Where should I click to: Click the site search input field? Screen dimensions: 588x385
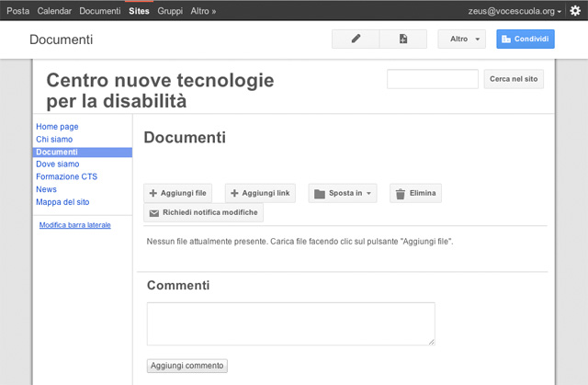(x=433, y=79)
